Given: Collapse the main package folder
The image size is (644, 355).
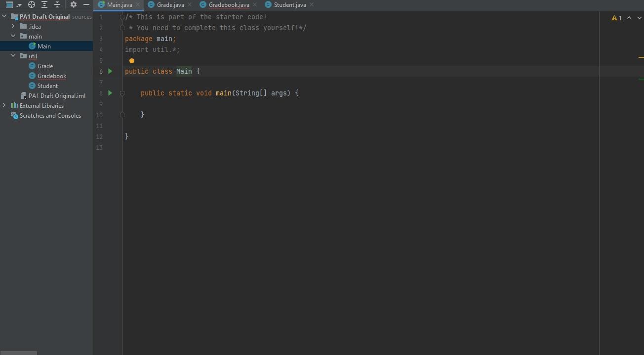Looking at the screenshot, I should click(13, 36).
